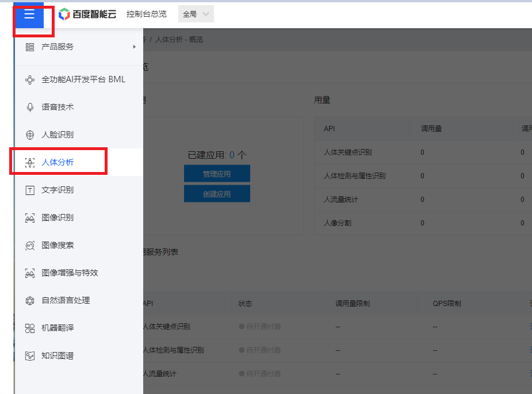Click the 图像搜索 magnifier icon
Screen dimensions: 532x394
(30, 246)
